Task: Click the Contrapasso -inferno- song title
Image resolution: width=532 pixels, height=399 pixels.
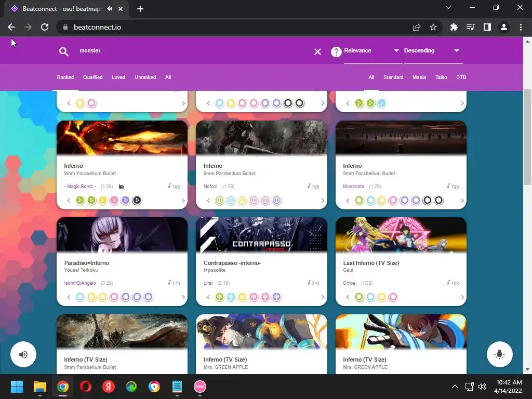Action: (232, 263)
